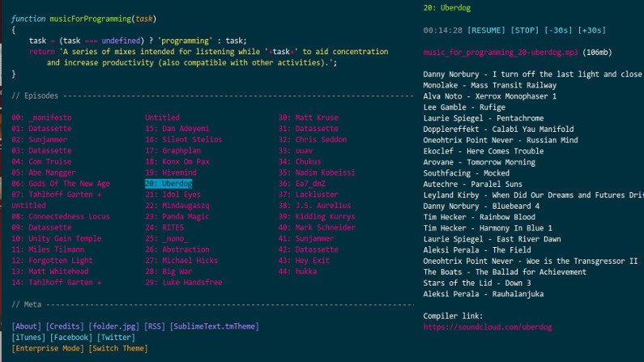This screenshot has height=362, width=644.
Task: Play episode 40: Mark Schneider
Action: (x=317, y=228)
